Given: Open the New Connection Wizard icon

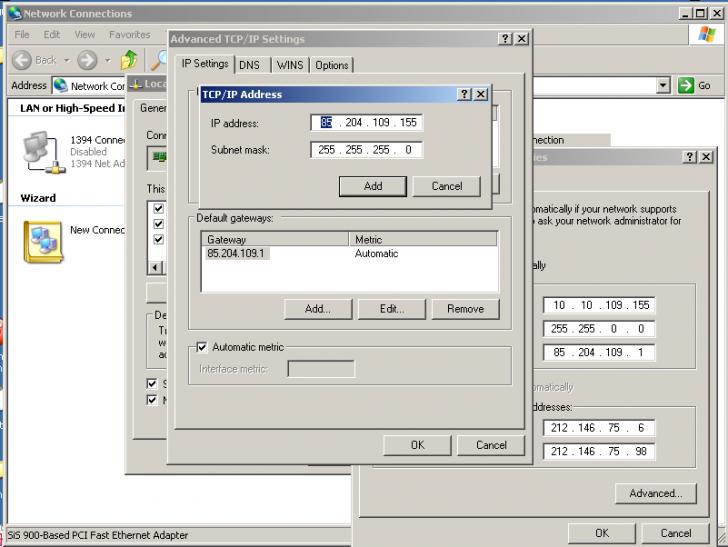Looking at the screenshot, I should click(42, 240).
